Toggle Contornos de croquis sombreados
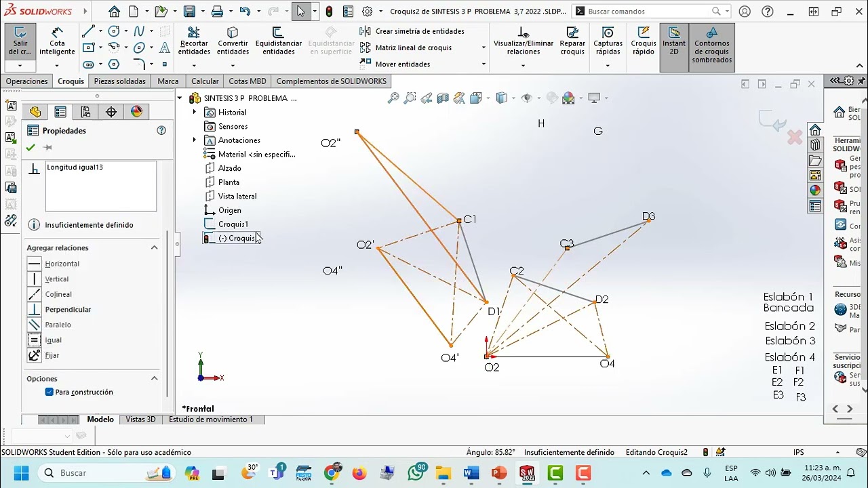The height and width of the screenshot is (488, 868). click(712, 45)
